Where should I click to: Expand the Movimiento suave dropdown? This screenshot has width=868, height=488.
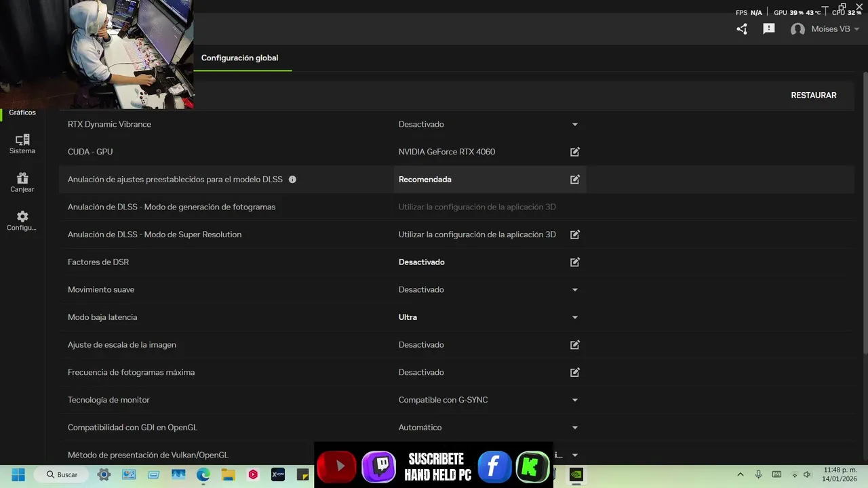575,290
